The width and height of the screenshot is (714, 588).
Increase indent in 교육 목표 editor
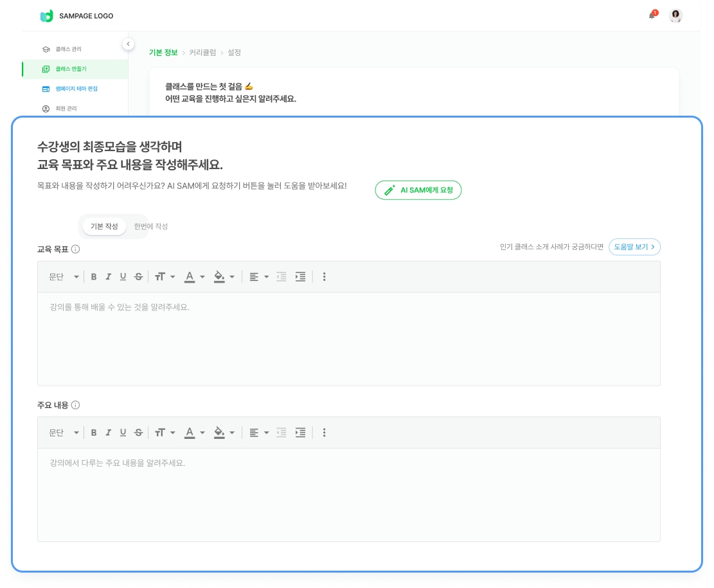click(300, 277)
